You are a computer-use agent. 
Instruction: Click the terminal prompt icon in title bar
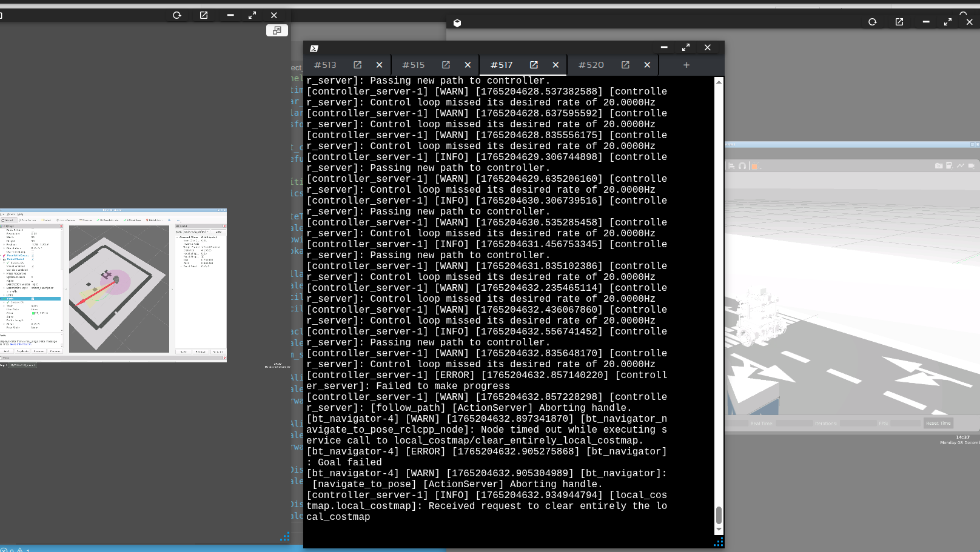[x=314, y=48]
